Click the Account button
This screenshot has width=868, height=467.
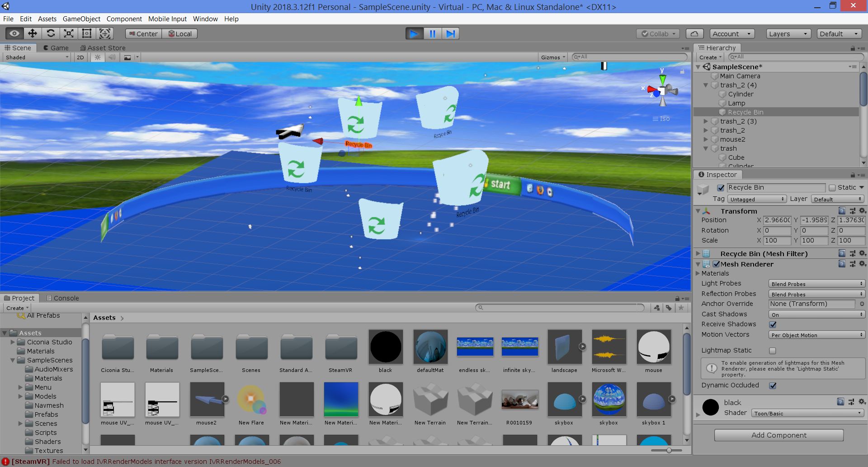coord(731,33)
